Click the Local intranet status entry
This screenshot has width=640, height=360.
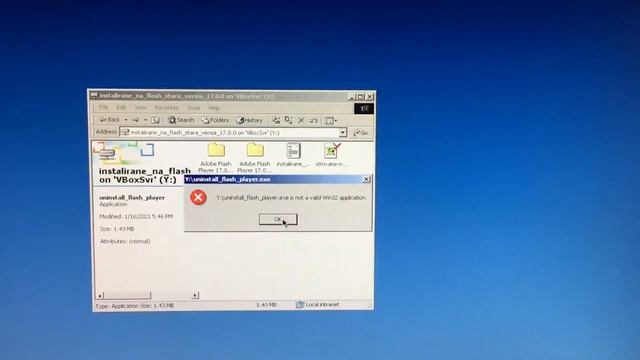pos(318,304)
